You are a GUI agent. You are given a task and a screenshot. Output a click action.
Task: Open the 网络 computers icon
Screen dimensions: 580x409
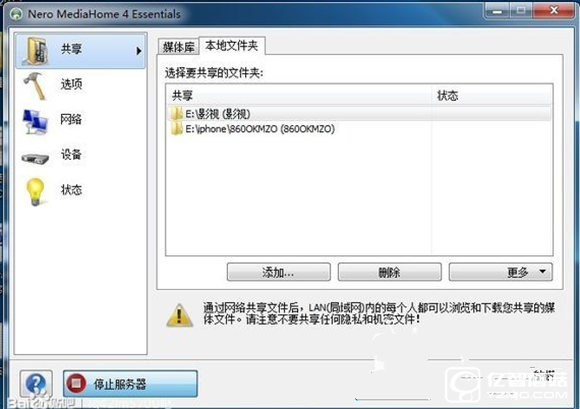[35, 121]
